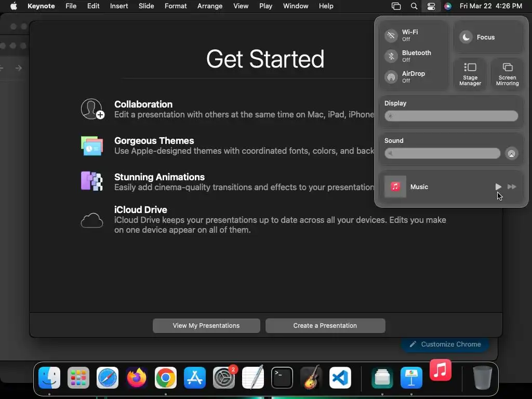This screenshot has height=399, width=532.
Task: Open Spotlight search in menu bar
Action: (x=414, y=6)
